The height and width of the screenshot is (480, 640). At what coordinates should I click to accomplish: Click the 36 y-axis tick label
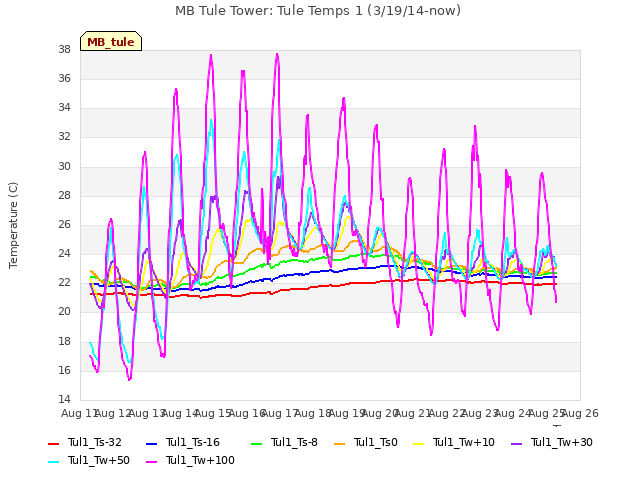coord(64,78)
